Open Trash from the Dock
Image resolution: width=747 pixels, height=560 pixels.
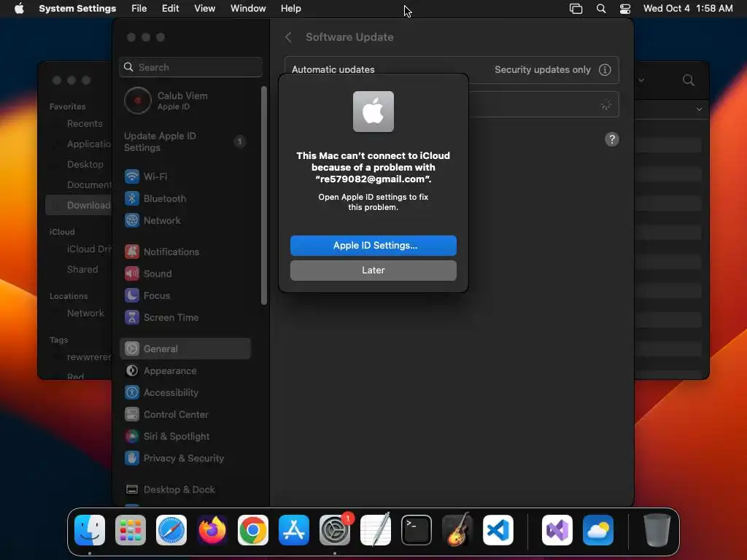click(x=657, y=529)
